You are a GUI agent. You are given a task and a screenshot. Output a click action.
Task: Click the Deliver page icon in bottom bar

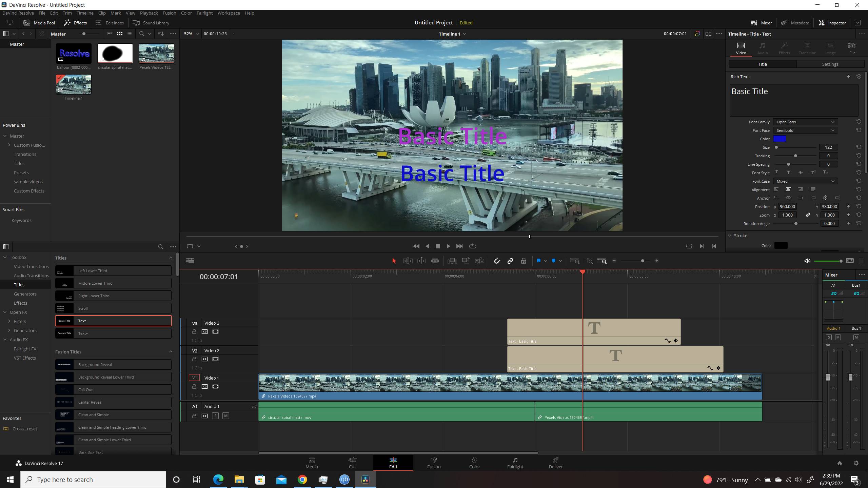tap(556, 462)
